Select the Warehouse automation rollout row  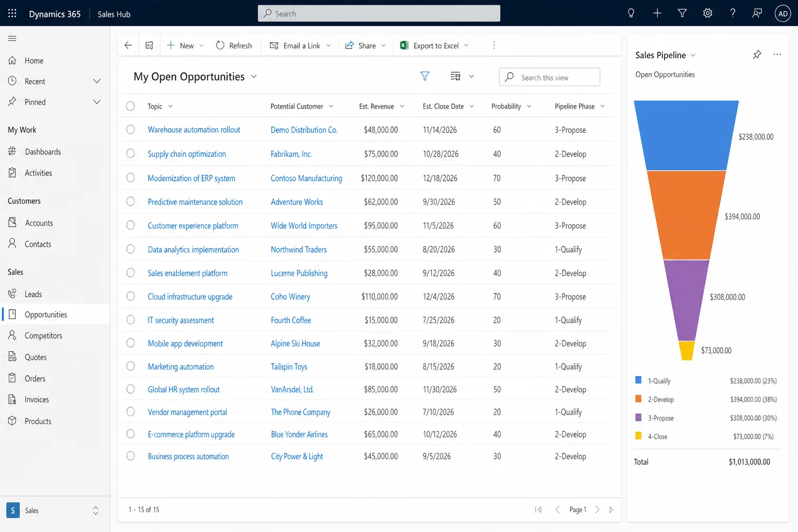click(130, 129)
